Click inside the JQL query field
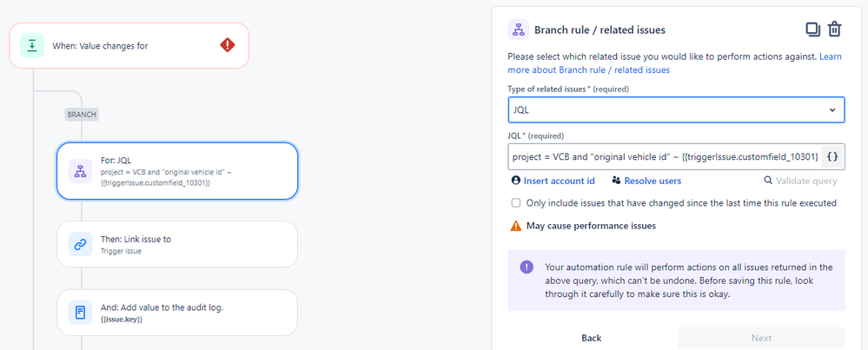The width and height of the screenshot is (868, 350). pyautogui.click(x=666, y=157)
